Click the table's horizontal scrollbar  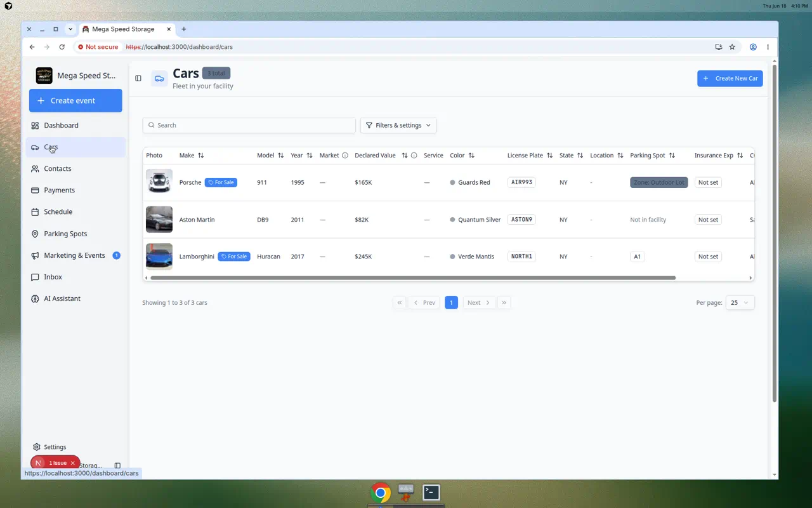coord(413,277)
